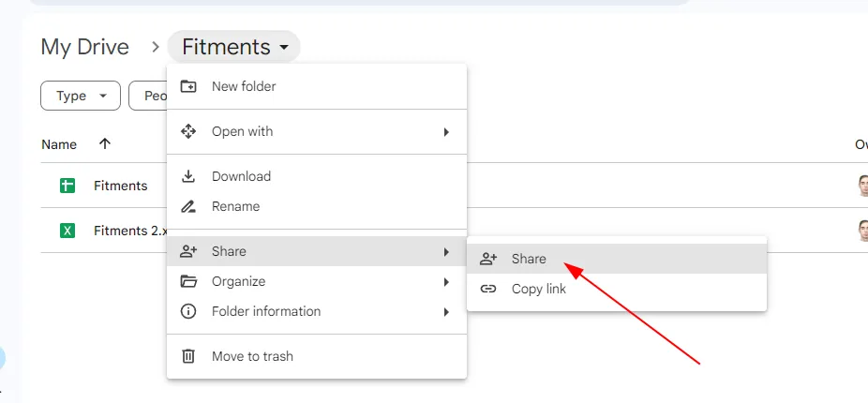Click the Download icon in menu
This screenshot has height=403, width=868.
(188, 176)
